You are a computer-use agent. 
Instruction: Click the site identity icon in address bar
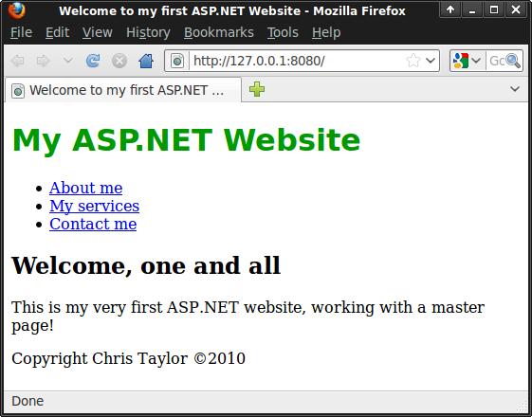(x=177, y=61)
